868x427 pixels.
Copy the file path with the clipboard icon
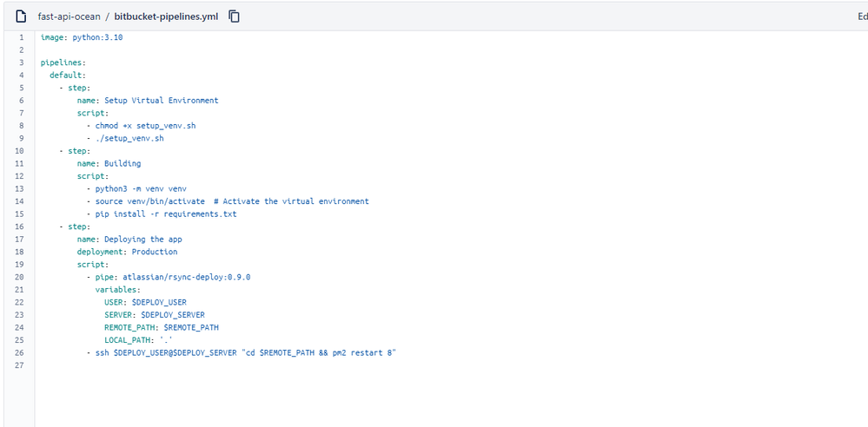[x=235, y=16]
